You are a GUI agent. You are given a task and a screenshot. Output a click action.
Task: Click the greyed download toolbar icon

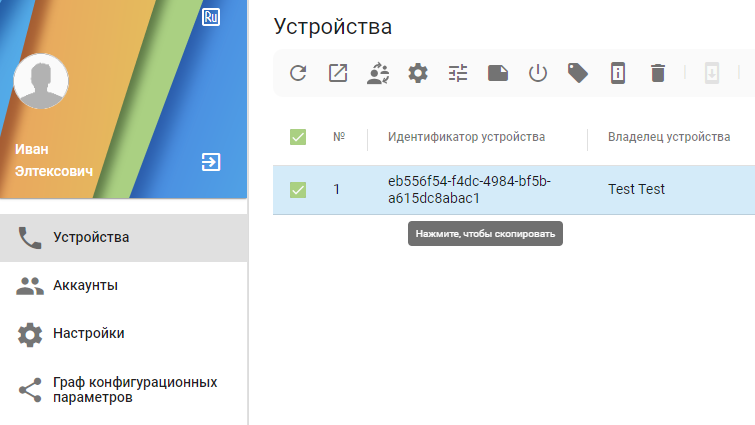712,74
